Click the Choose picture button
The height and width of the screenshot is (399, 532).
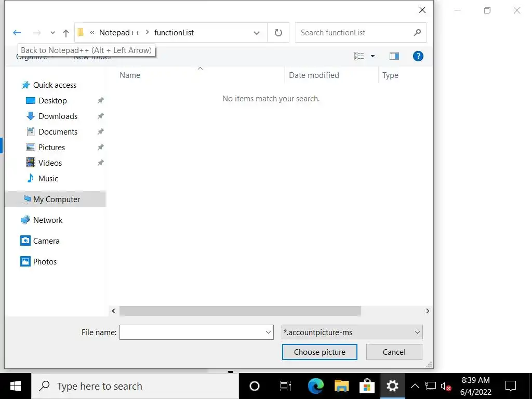coord(320,352)
